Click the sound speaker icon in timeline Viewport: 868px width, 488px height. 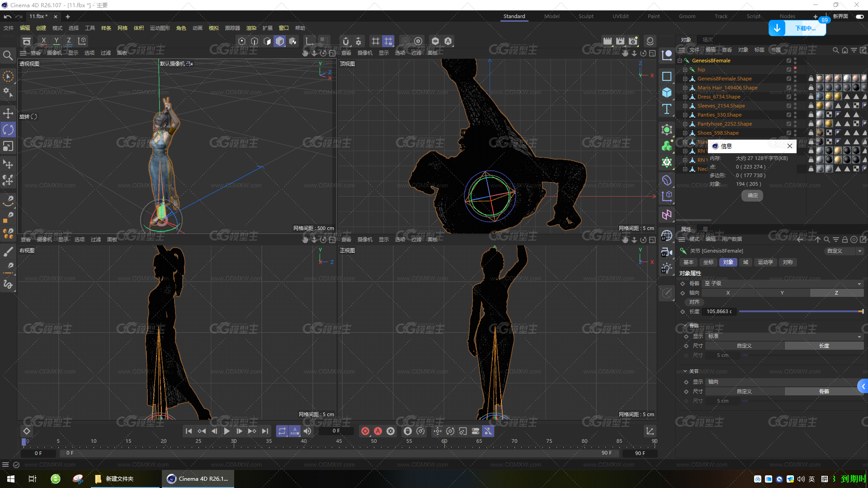pos(307,431)
